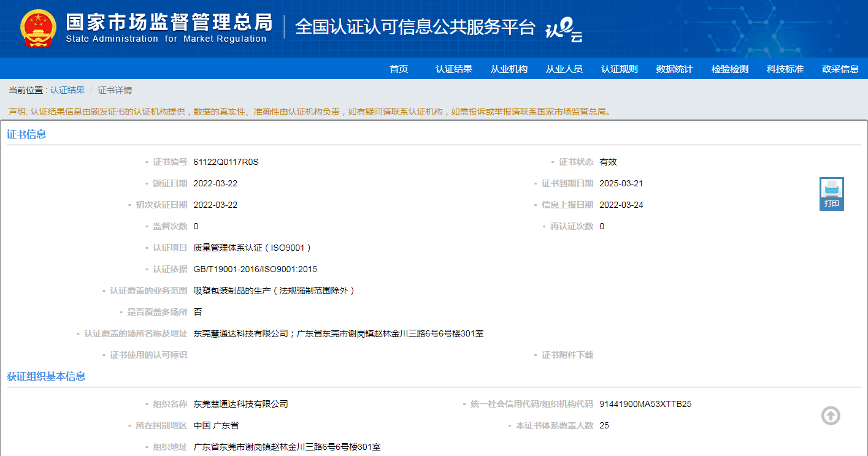Open the 从业人员 nav item
Viewport: 868px width, 456px height.
[564, 69]
